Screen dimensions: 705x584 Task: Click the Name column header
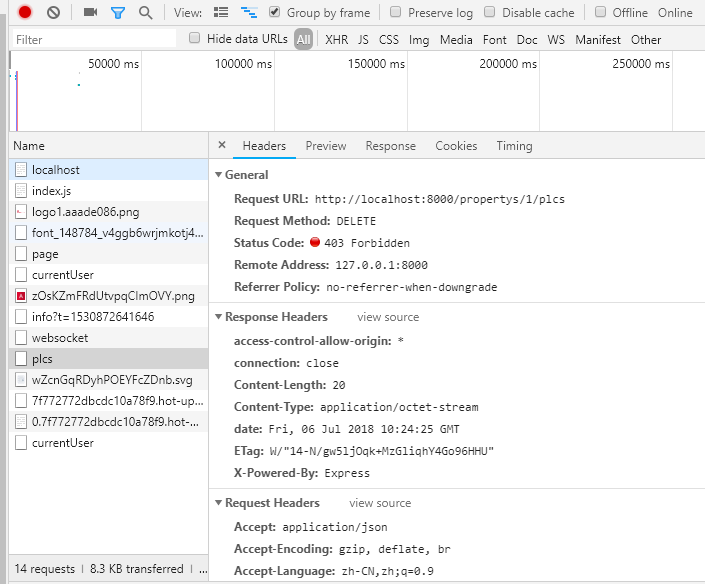pyautogui.click(x=108, y=146)
